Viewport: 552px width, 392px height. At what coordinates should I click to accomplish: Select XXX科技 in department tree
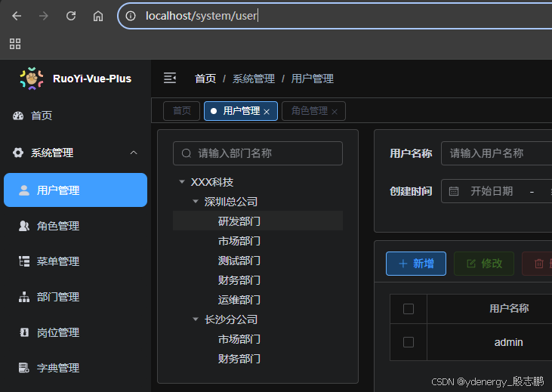pyautogui.click(x=212, y=182)
